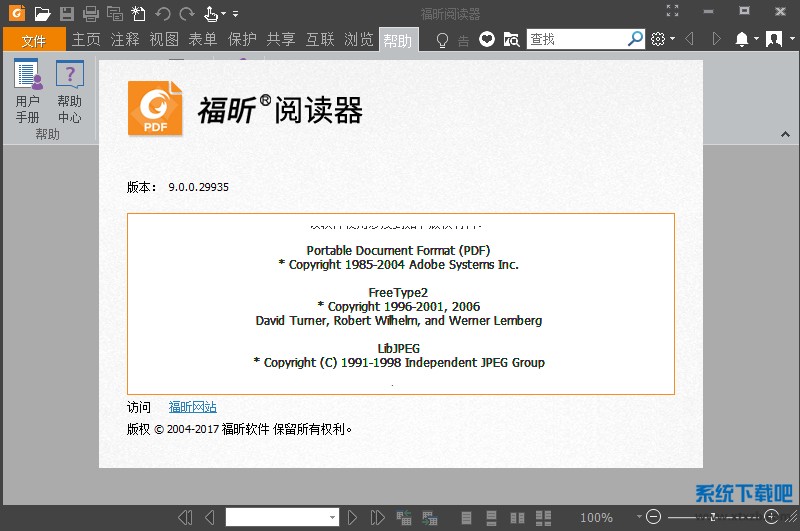Screen dimensions: 800x531
Task: Open the Hand tool dropdown arrow
Action: click(223, 14)
